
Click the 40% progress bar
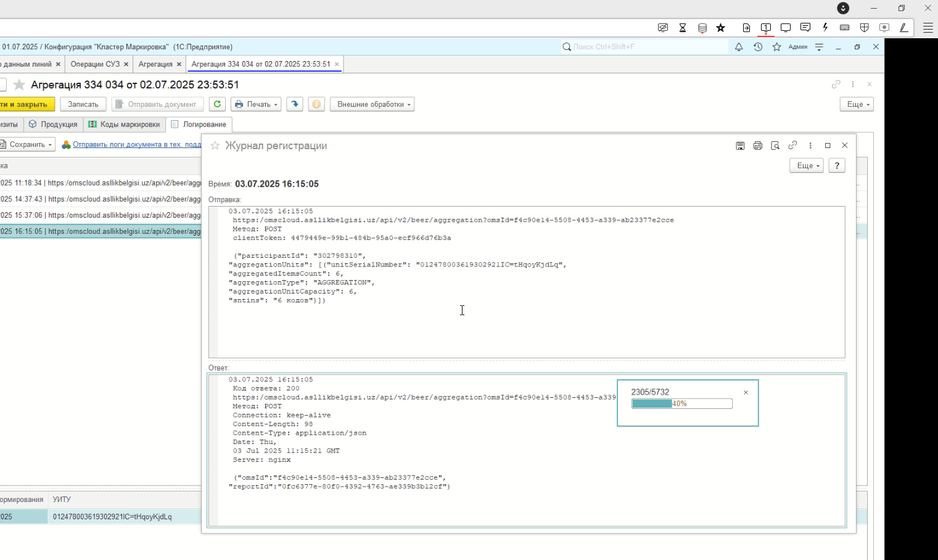pos(681,403)
